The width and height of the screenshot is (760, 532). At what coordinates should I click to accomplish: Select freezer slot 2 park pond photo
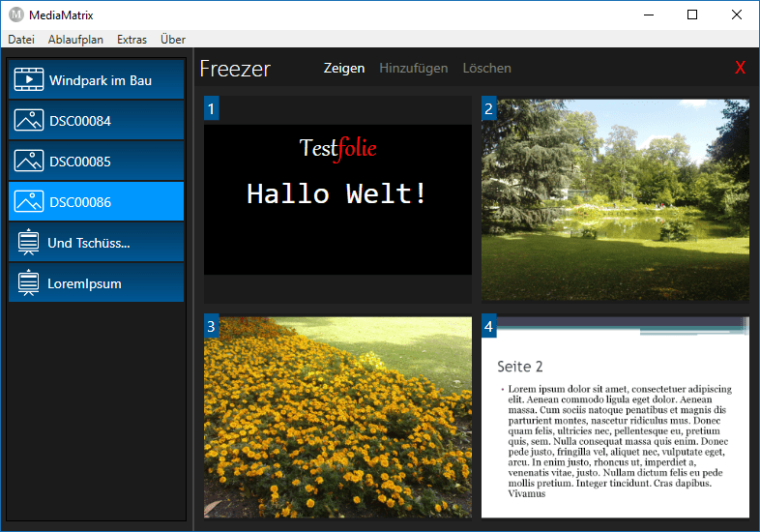(x=615, y=199)
